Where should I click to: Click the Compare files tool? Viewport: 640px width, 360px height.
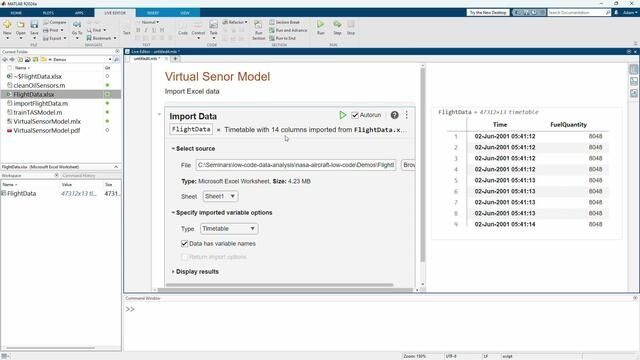coord(54,22)
